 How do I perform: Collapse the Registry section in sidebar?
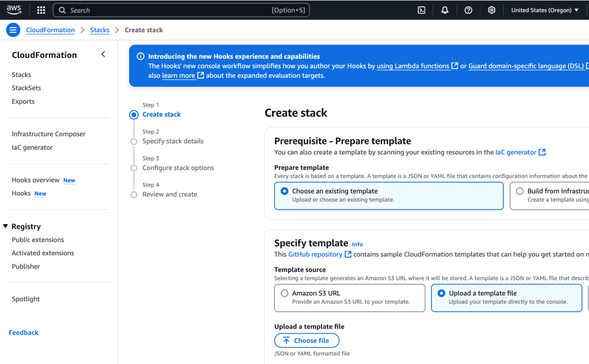(6, 226)
